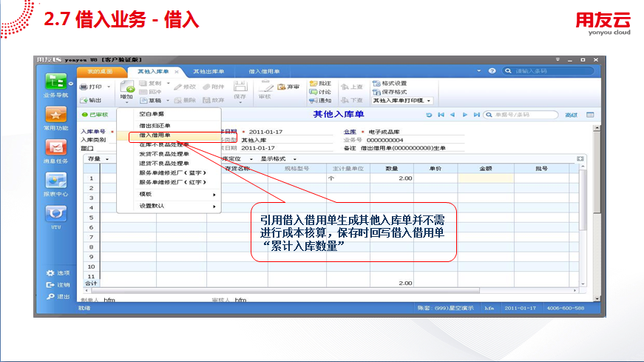Click the 上查 trace-up icon
Screen dimensions: 644x362
point(345,87)
